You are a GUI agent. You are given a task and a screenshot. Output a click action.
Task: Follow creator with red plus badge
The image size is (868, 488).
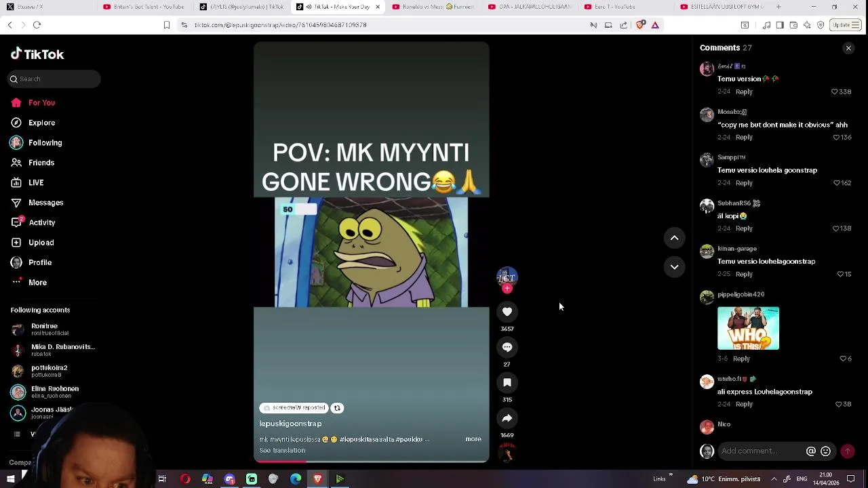pyautogui.click(x=507, y=289)
